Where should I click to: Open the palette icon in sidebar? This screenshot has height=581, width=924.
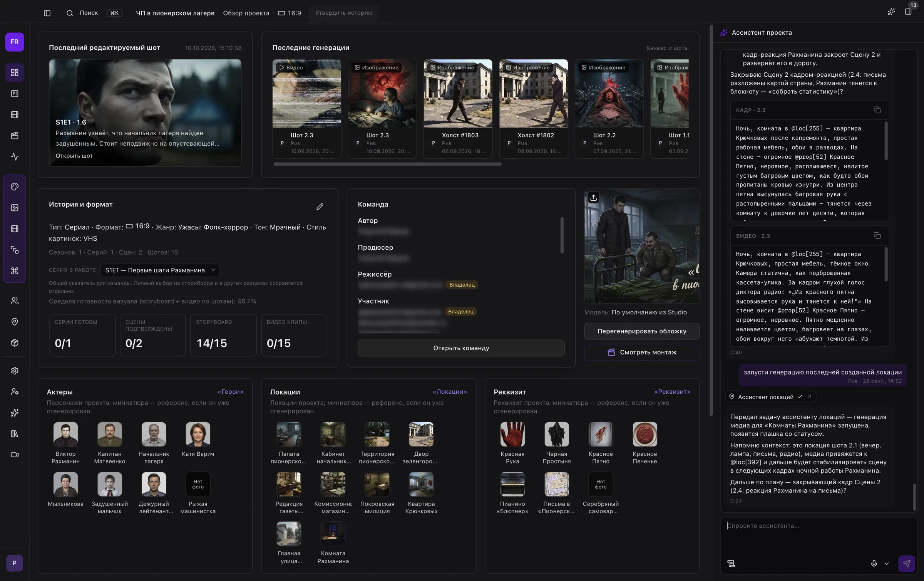point(15,187)
